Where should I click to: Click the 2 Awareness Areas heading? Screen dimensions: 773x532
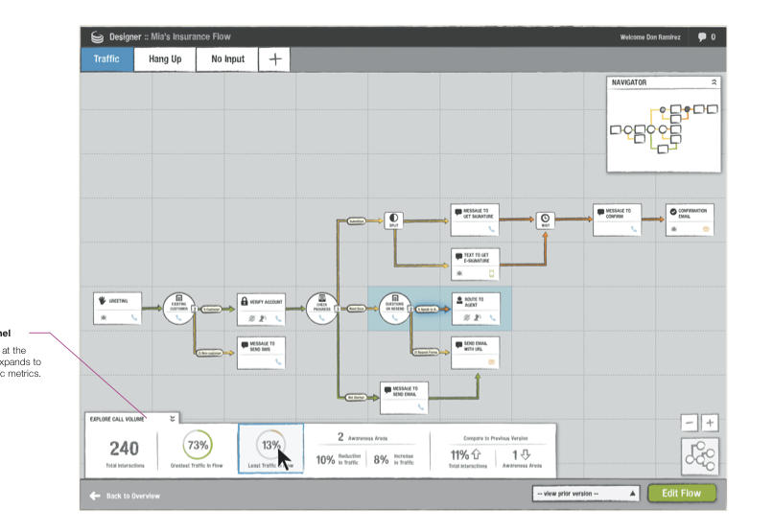pyautogui.click(x=363, y=437)
